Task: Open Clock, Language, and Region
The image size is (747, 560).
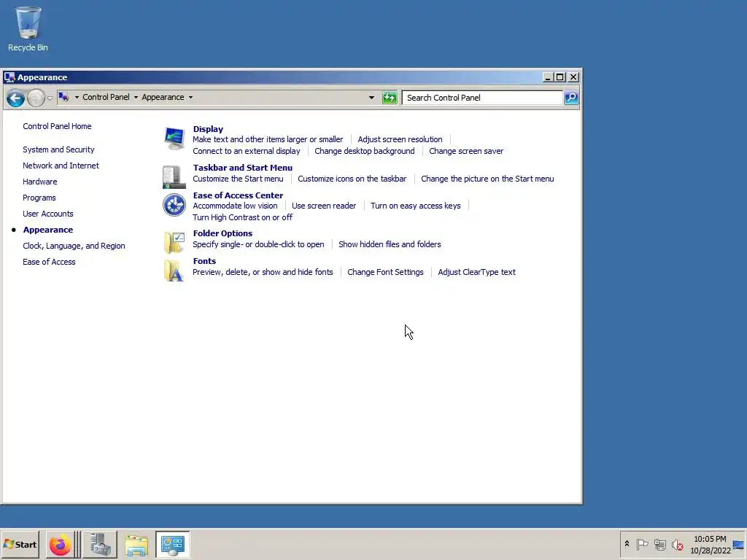Action: click(x=74, y=246)
